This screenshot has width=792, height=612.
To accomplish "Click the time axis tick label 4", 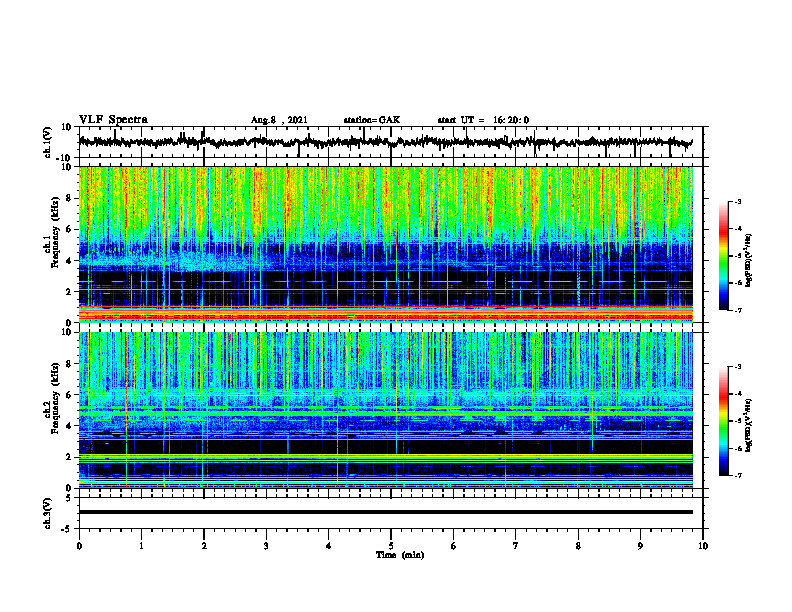I will (329, 546).
